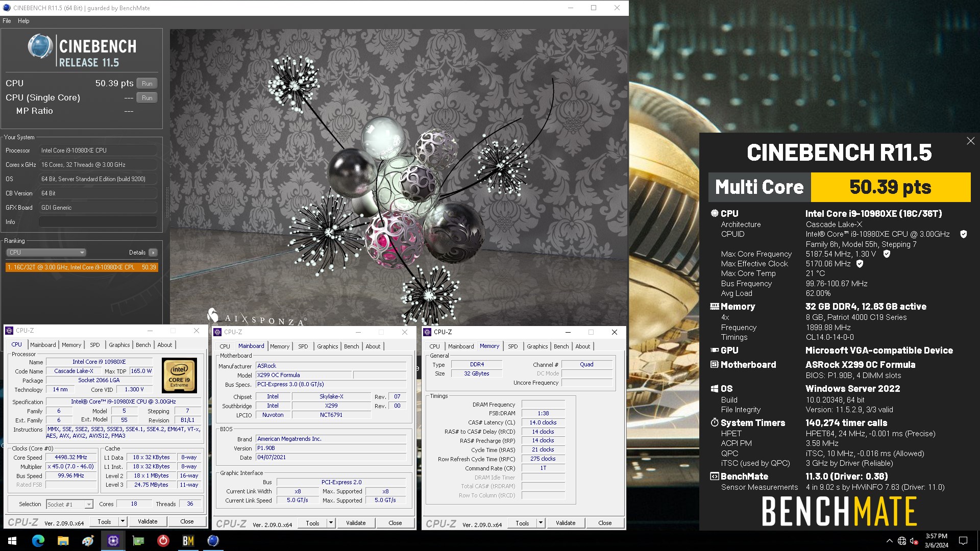The image size is (980, 551).
Task: Click the verified shield beside Max Effective Clock
Action: [860, 264]
